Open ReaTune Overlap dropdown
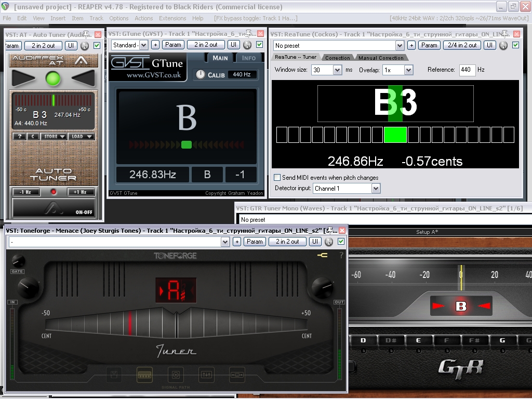 [408, 70]
